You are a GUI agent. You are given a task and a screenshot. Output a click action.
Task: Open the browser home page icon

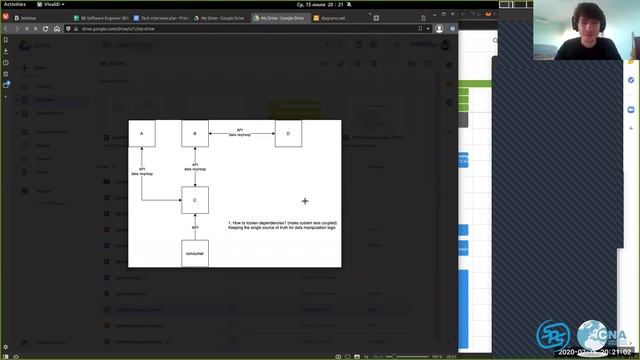point(57,29)
